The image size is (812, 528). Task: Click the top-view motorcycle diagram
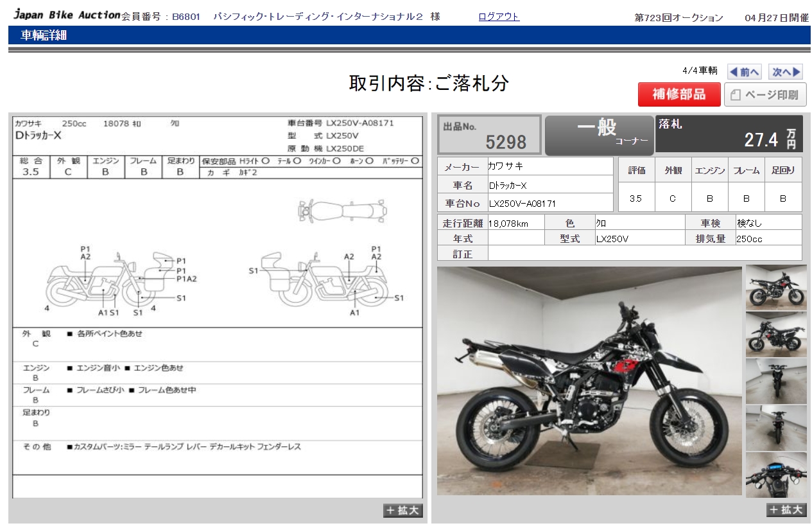[342, 210]
